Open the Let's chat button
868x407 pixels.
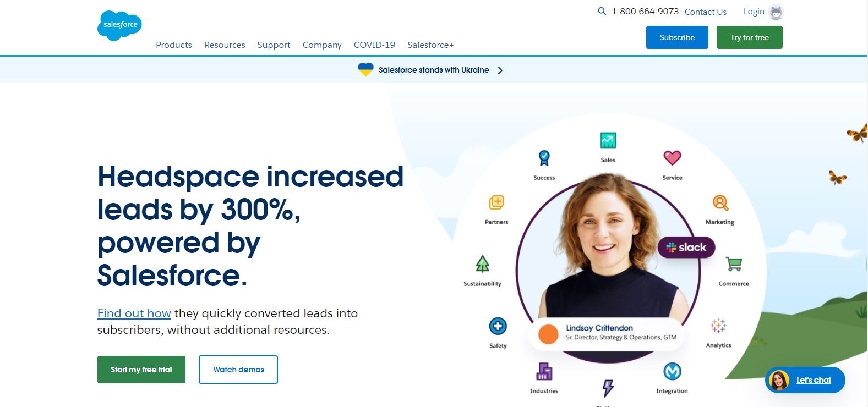[x=805, y=380]
